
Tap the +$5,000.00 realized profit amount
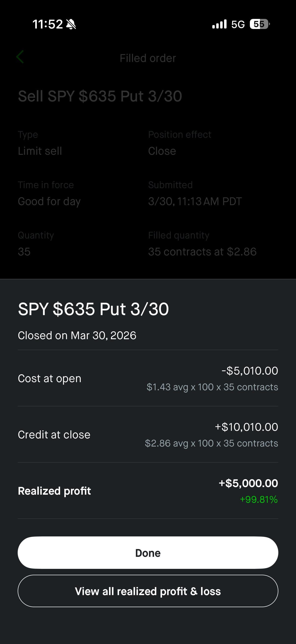[248, 483]
